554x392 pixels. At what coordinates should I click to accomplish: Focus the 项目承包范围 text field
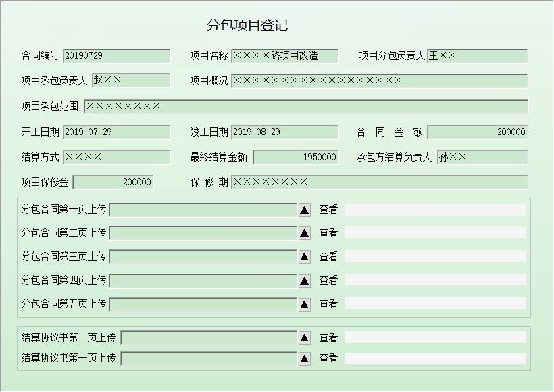tap(306, 106)
